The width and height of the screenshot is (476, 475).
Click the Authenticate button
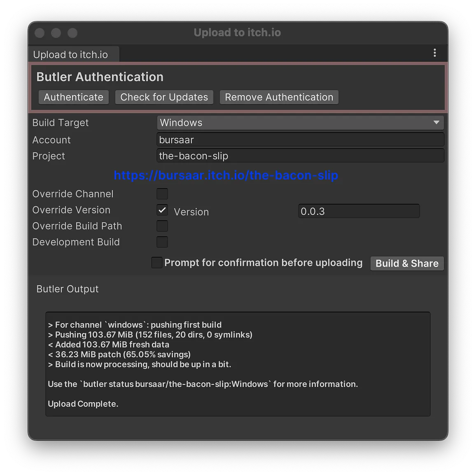pyautogui.click(x=74, y=97)
